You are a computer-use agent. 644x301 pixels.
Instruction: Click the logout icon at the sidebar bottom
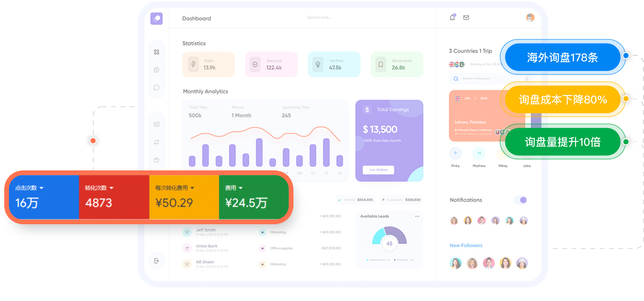click(x=157, y=261)
